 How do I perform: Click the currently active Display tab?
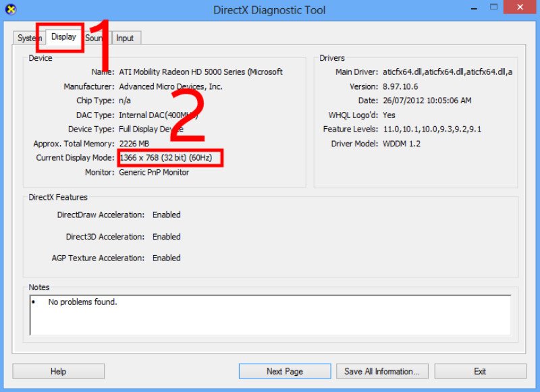[62, 38]
